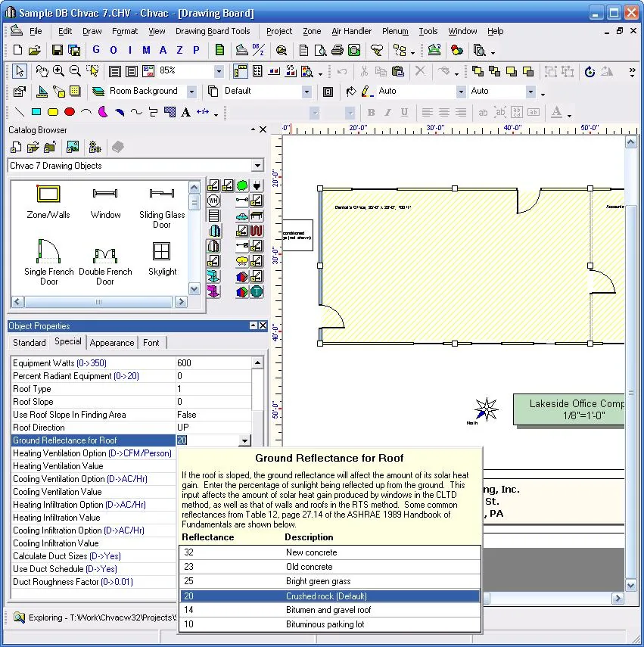644x647 pixels.
Task: Open the Plenum menu
Action: coord(395,31)
